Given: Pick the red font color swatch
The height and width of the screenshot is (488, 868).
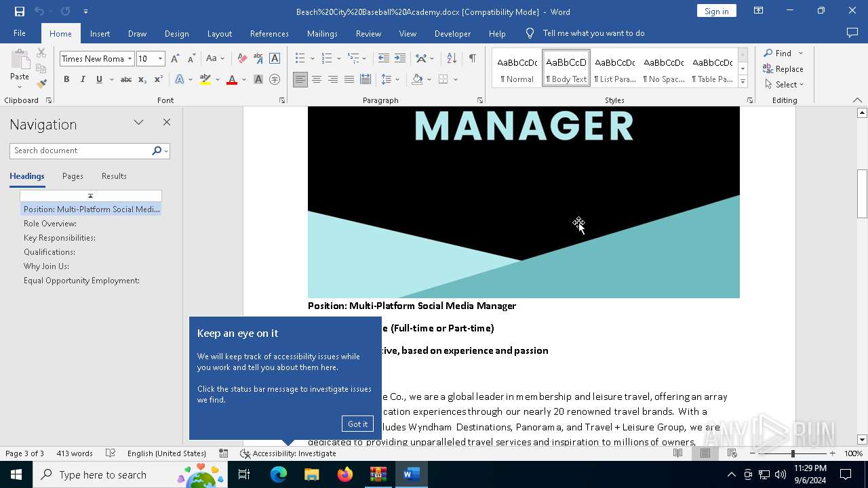Looking at the screenshot, I should tap(232, 80).
